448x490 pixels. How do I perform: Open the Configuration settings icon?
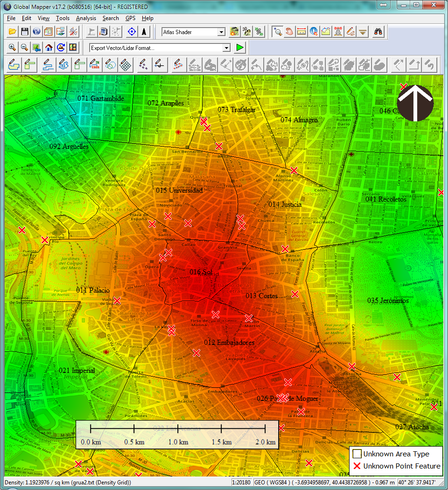pos(73,31)
